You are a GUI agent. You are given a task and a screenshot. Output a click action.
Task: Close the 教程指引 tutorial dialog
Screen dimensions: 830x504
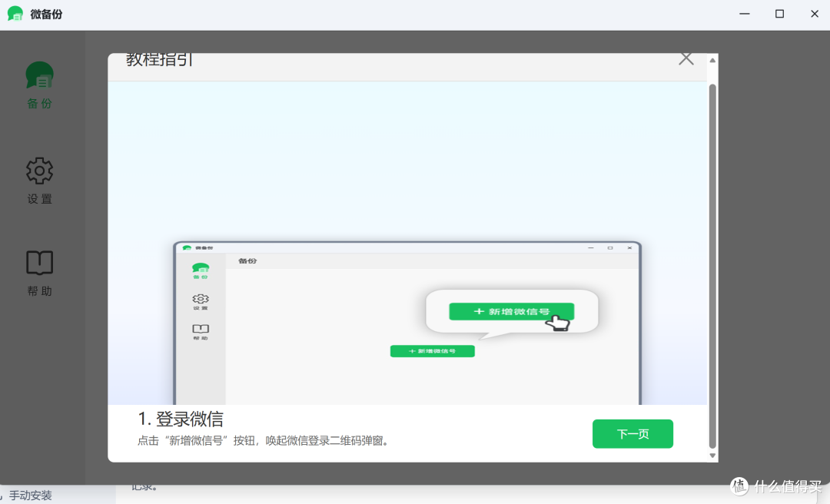click(686, 58)
